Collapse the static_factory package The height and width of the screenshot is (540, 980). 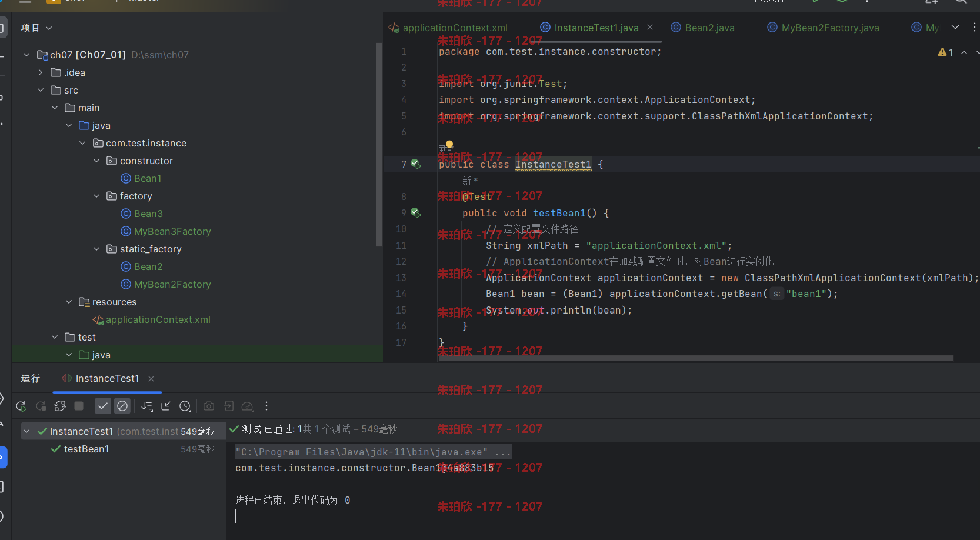click(x=97, y=249)
